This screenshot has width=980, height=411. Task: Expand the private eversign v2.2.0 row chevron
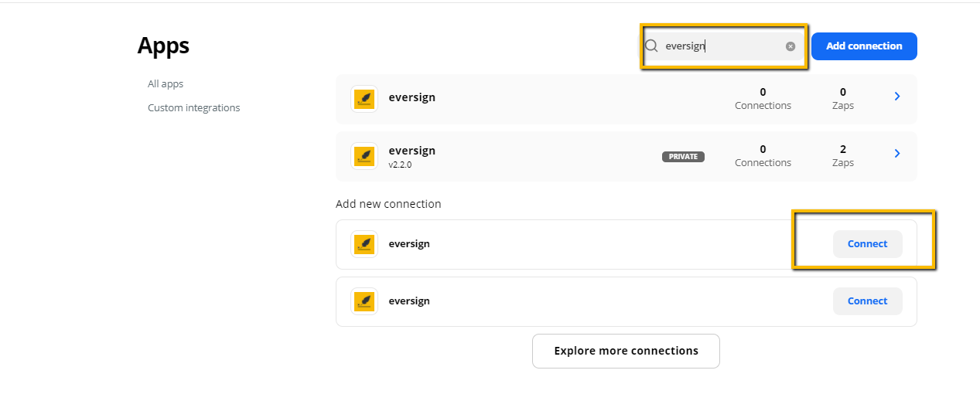[897, 154]
